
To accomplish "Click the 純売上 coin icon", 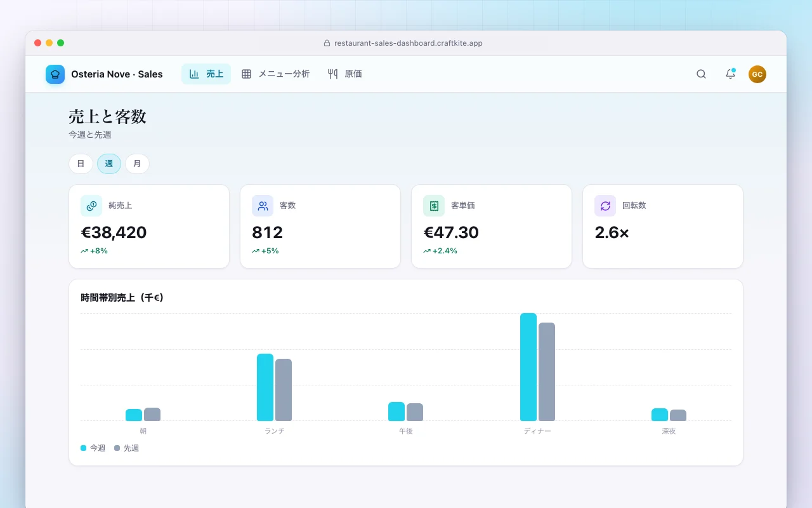I will coord(91,206).
